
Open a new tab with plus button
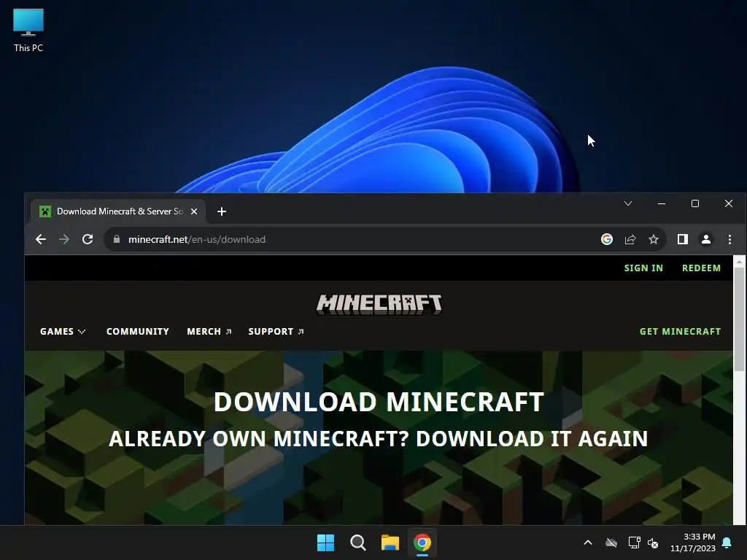click(222, 211)
